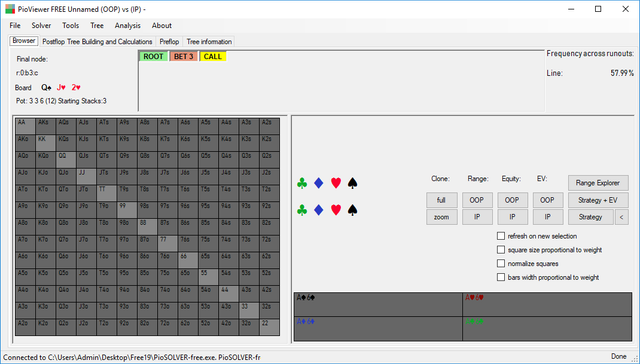Select the black spade suit in top row
The height and width of the screenshot is (364, 640).
[x=353, y=183]
